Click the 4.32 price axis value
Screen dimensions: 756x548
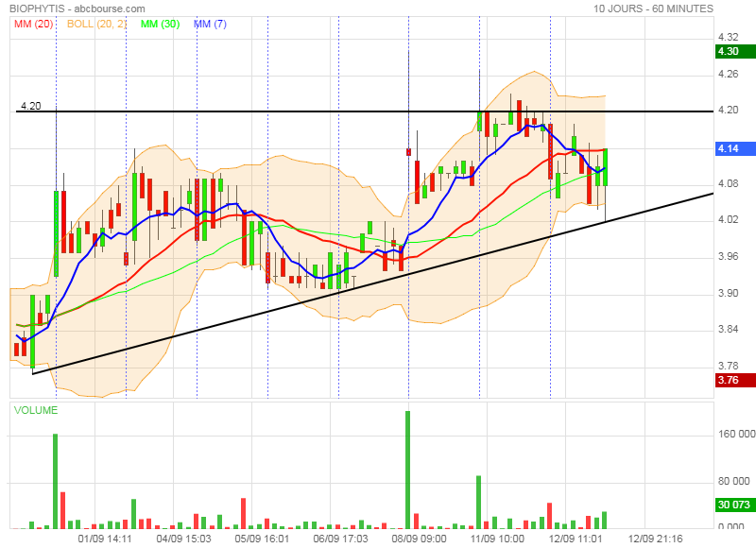click(x=728, y=37)
